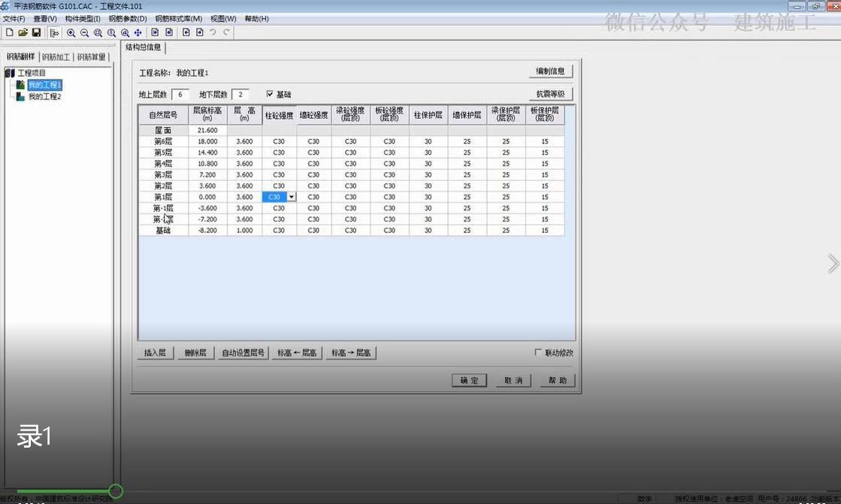
Task: Click the Save disk toolbar icon
Action: [36, 32]
